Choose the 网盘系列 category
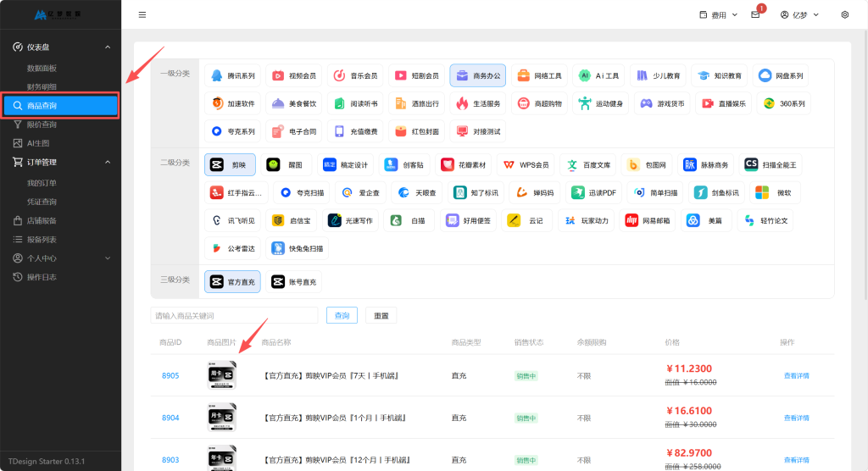Viewport: 868px width, 471px height. coord(781,76)
